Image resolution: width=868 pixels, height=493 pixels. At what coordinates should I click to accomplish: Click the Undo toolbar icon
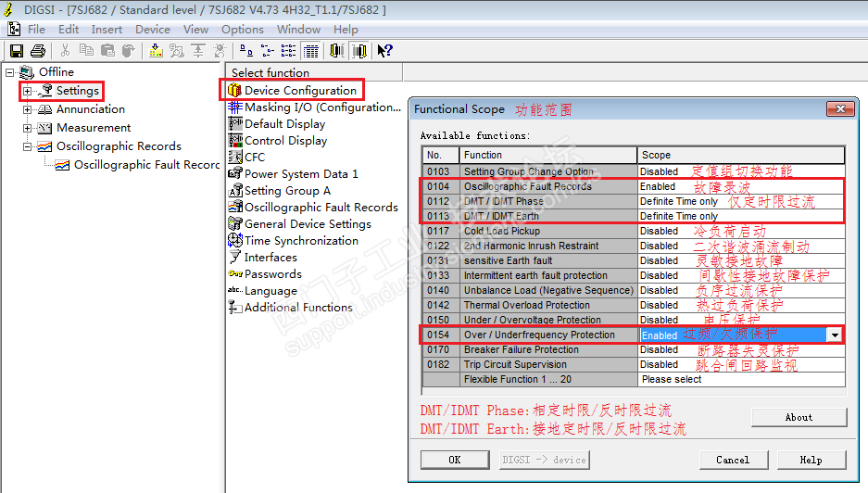pos(129,51)
